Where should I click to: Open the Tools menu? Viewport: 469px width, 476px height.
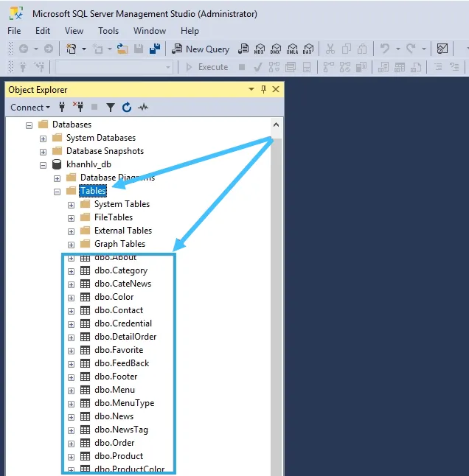[108, 31]
